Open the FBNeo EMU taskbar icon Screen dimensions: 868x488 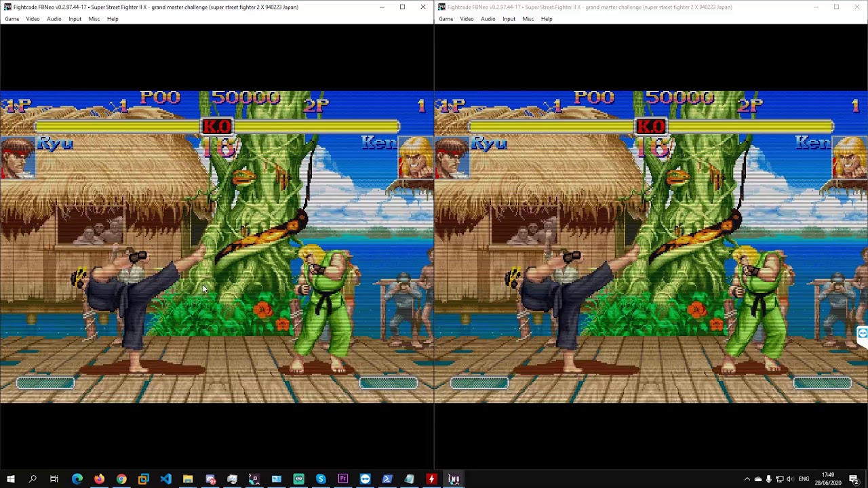[x=454, y=479]
